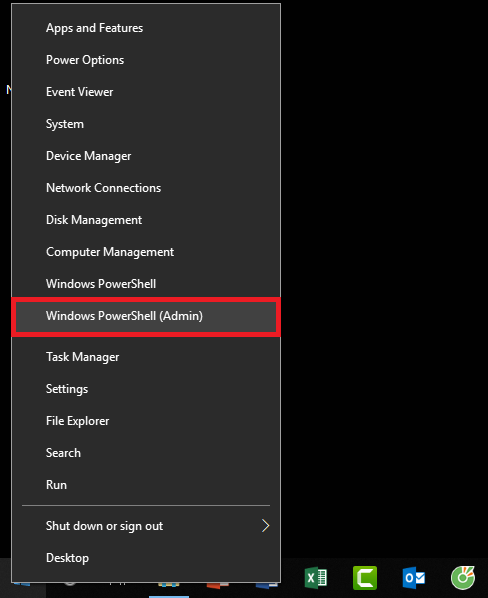Screen dimensions: 488x598
Task: Launch Event Viewer
Action: [146, 92]
